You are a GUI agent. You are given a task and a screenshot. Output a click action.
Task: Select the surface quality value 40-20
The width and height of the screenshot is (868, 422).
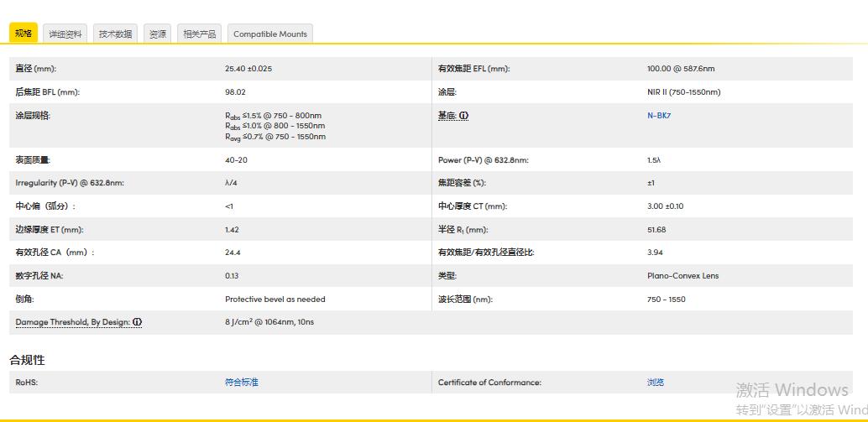coord(237,160)
